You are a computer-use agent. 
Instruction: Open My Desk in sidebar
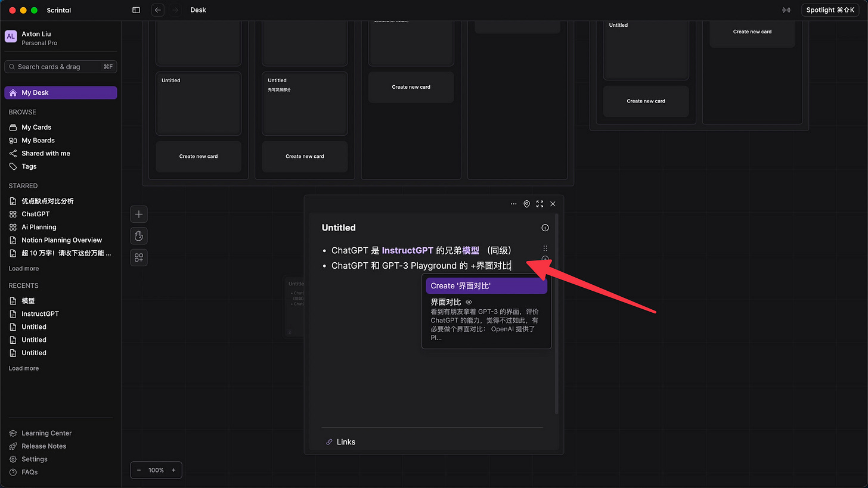click(x=61, y=93)
